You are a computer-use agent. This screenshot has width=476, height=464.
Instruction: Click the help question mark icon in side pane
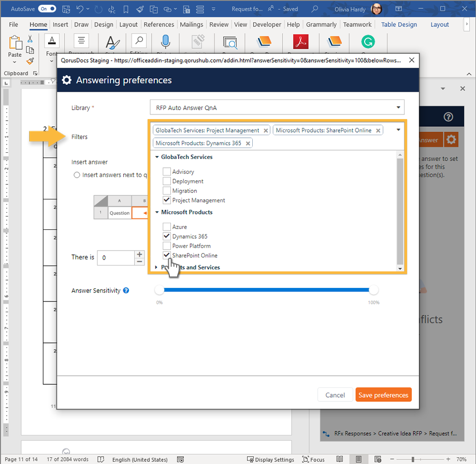(x=448, y=117)
